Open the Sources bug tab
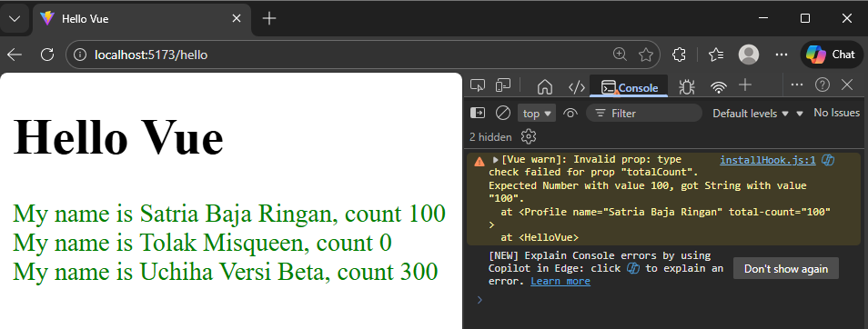This screenshot has width=868, height=329. coord(687,86)
